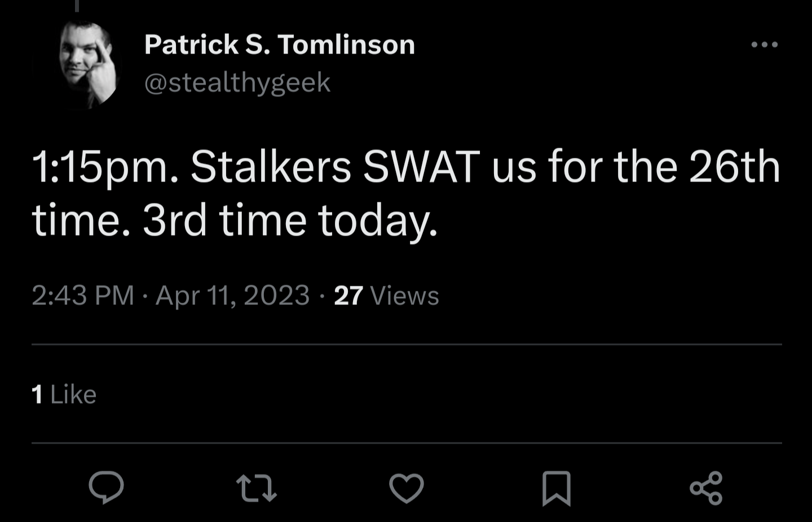
Task: Open the share icon options
Action: (x=706, y=488)
